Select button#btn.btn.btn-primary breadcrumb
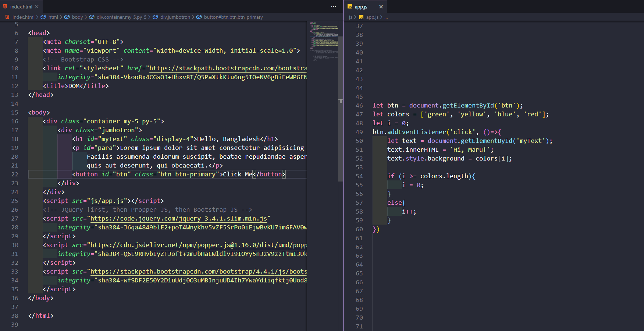 pos(233,17)
